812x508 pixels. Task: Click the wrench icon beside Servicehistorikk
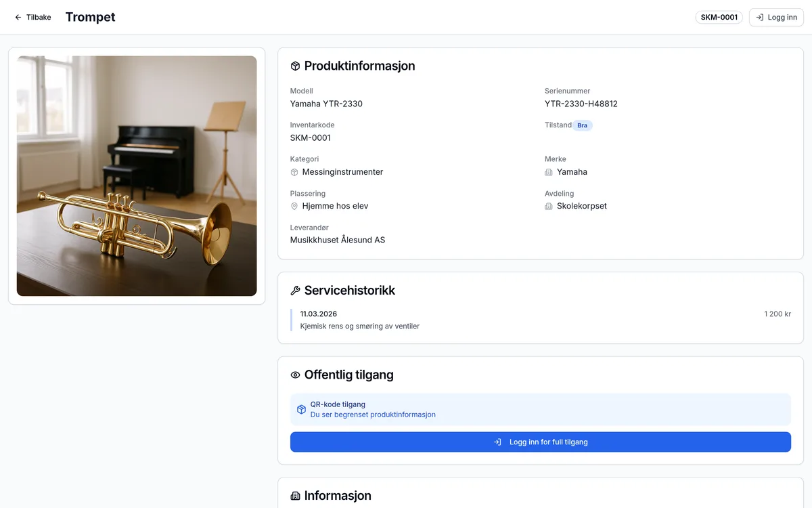tap(295, 291)
